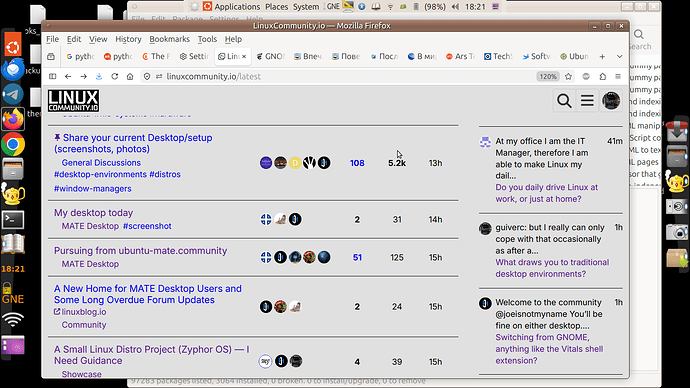Click the 51 replies count
Viewport: 690px width, 388px height.
point(357,257)
